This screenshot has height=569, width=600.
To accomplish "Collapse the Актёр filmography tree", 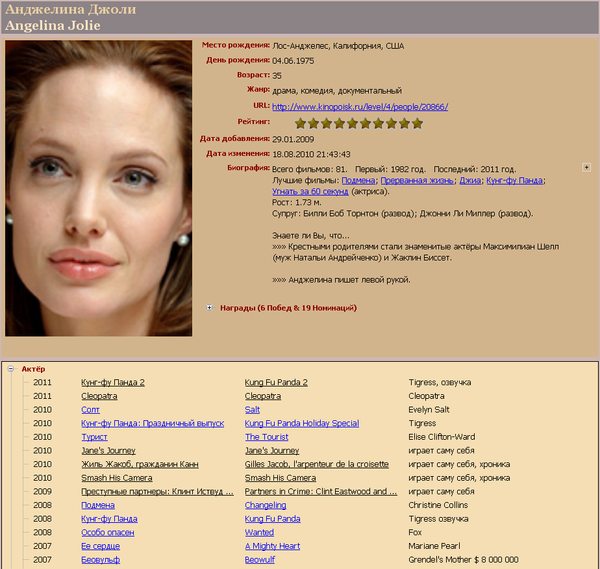I will click(x=11, y=369).
